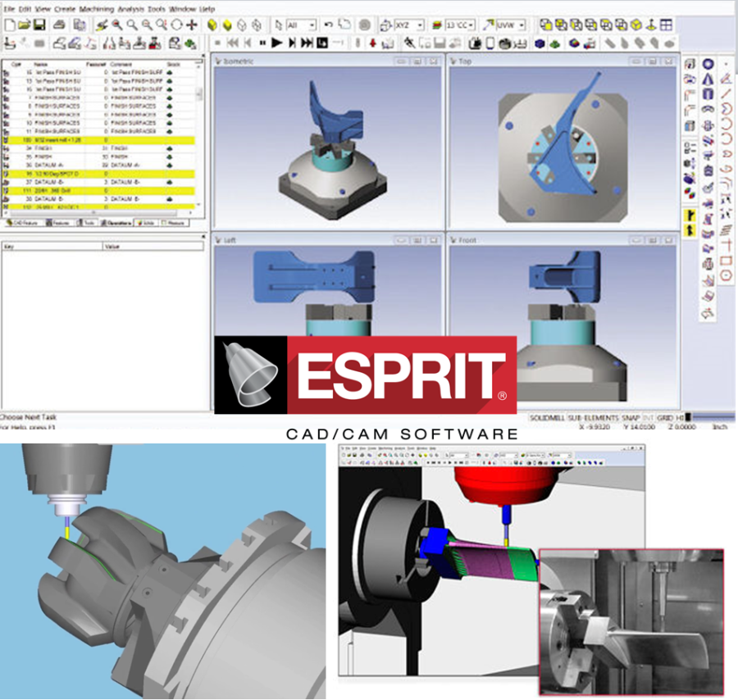The width and height of the screenshot is (738, 700).
Task: Select the DATUM -A- operation row
Action: 47,166
